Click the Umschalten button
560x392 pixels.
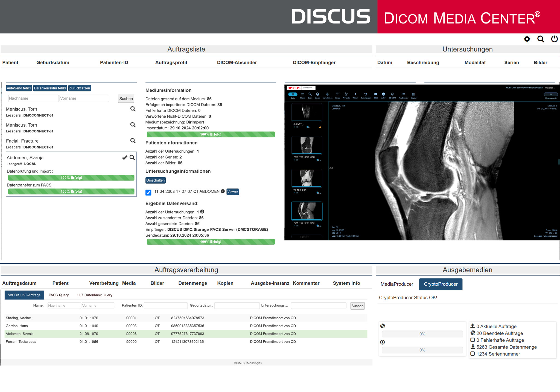(155, 180)
